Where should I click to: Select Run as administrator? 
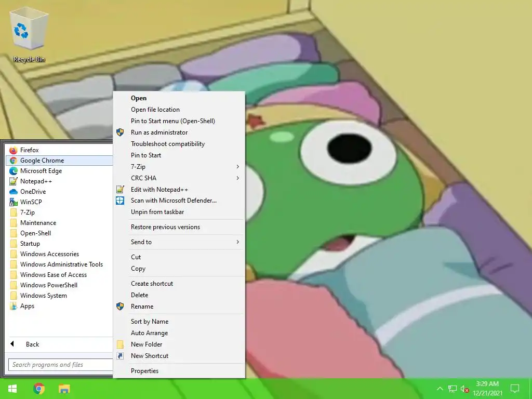pyautogui.click(x=179, y=132)
